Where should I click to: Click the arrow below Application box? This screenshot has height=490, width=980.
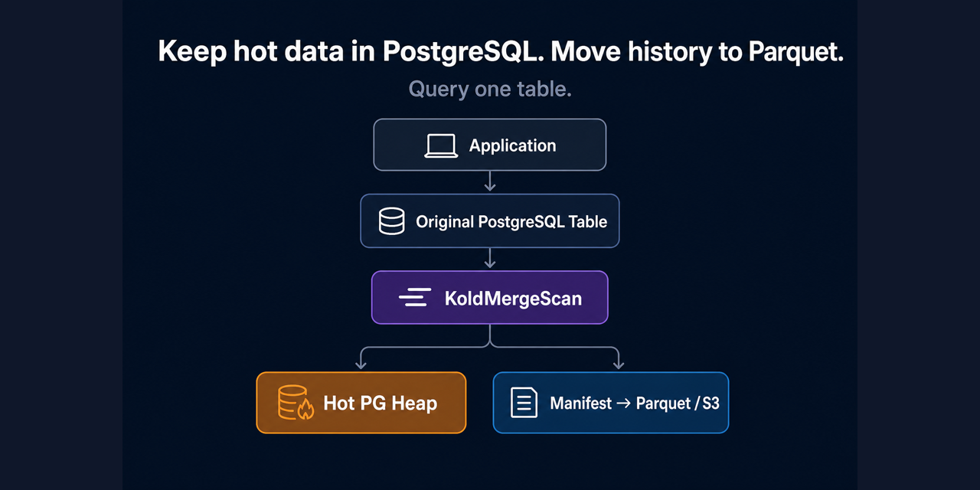point(490,182)
